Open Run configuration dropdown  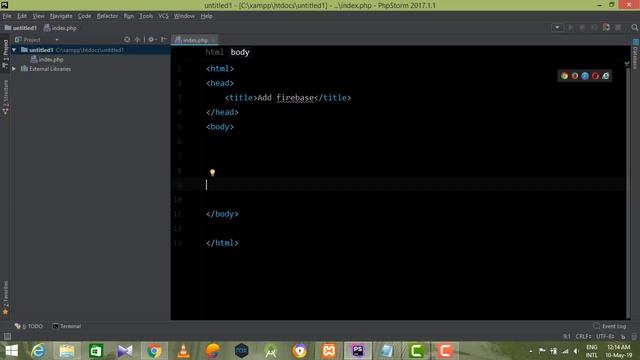(557, 27)
